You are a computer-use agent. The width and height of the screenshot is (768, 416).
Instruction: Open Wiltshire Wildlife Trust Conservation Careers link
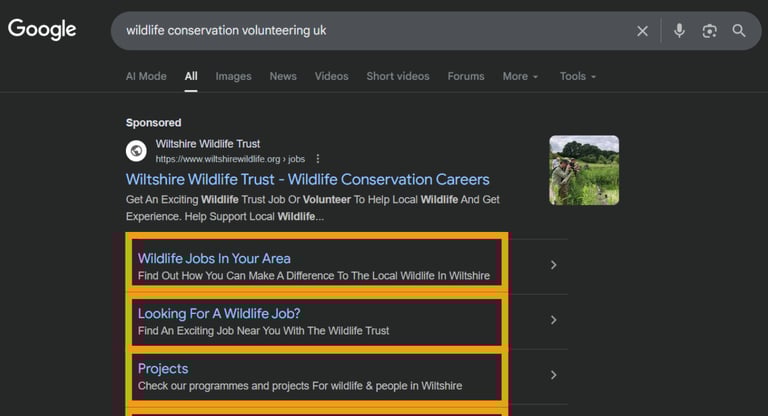click(308, 179)
